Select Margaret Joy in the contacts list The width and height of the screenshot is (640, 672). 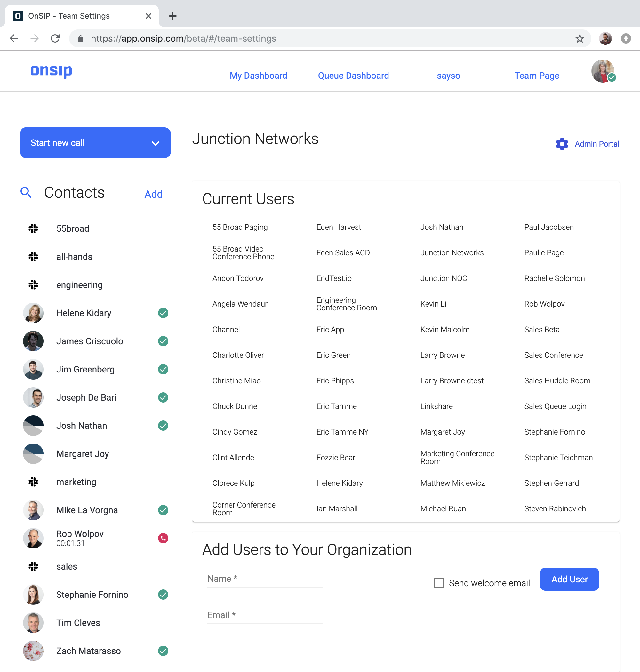[x=83, y=454]
